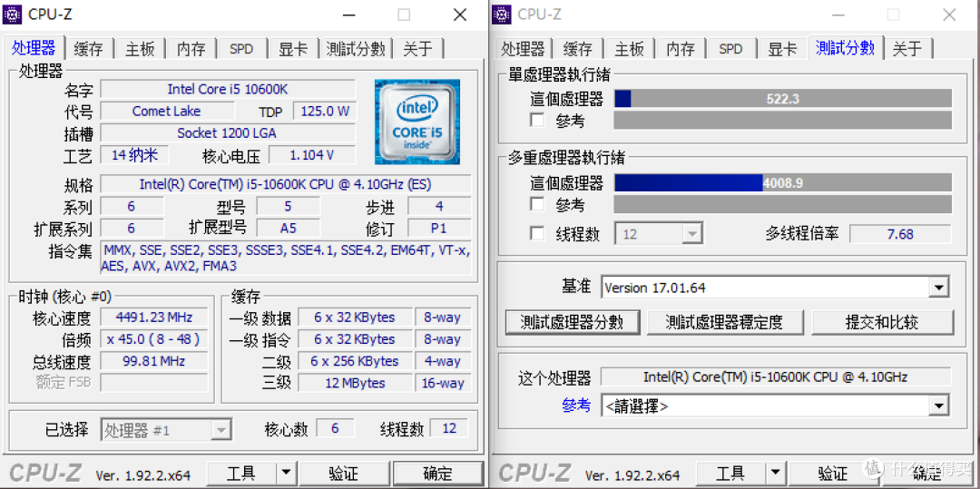This screenshot has height=489, width=980.
Task: Open the thread count dropdown showing 12
Action: [659, 234]
